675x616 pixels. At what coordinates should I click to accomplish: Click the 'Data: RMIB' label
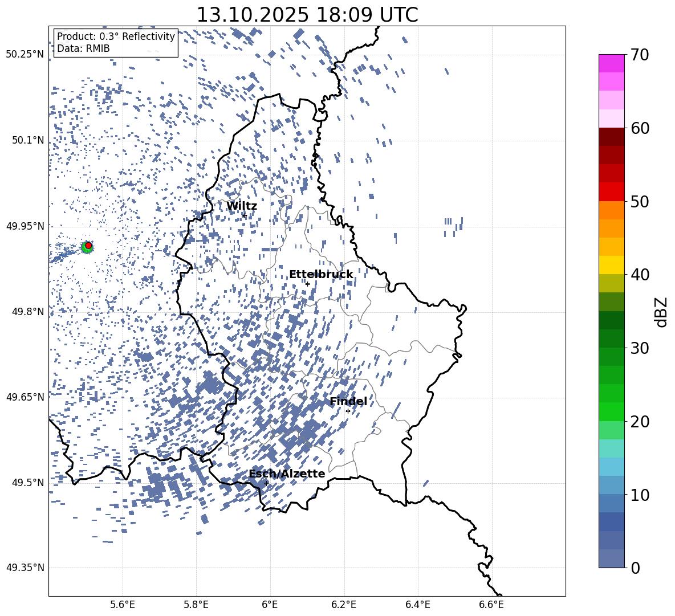(x=83, y=48)
